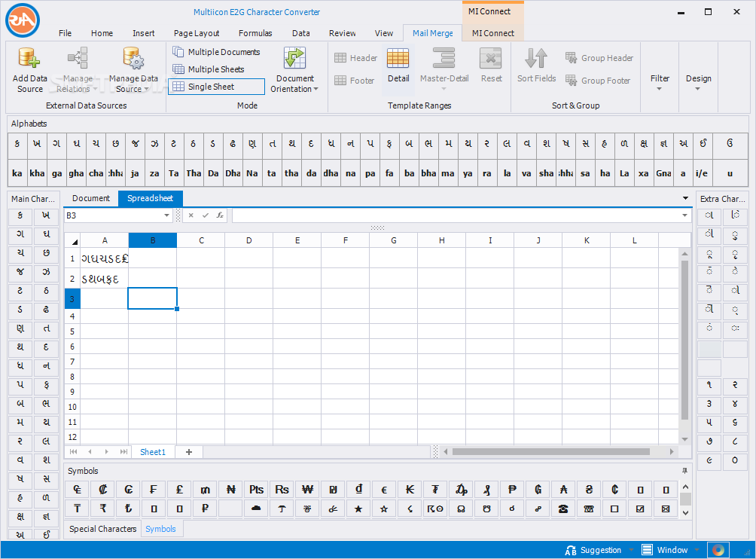756x559 pixels.
Task: Click the symbols panel scroll down arrow
Action: coord(686,513)
